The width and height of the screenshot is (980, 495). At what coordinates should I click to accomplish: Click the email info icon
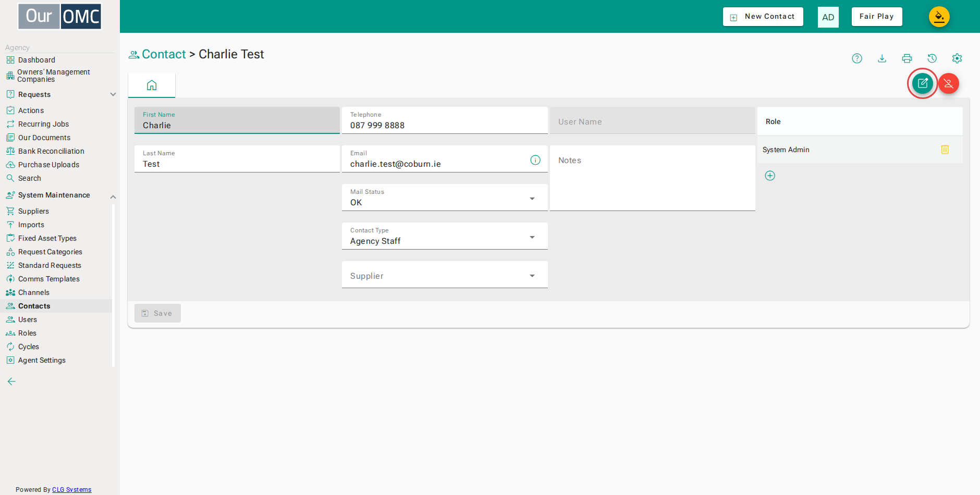[535, 160]
